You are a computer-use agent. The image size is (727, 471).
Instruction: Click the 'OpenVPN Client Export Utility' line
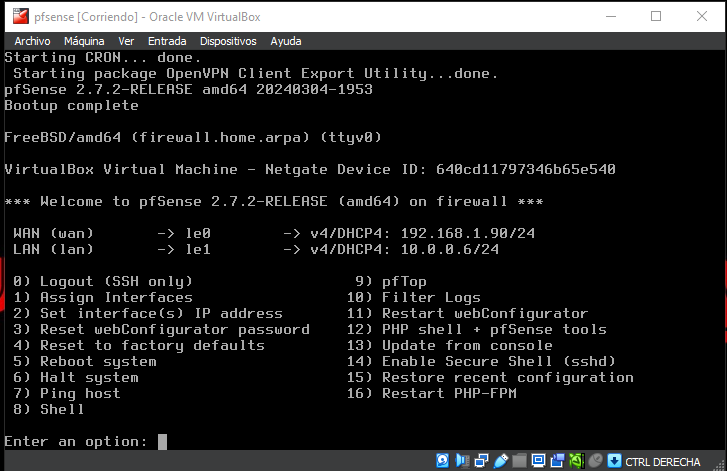click(x=255, y=73)
